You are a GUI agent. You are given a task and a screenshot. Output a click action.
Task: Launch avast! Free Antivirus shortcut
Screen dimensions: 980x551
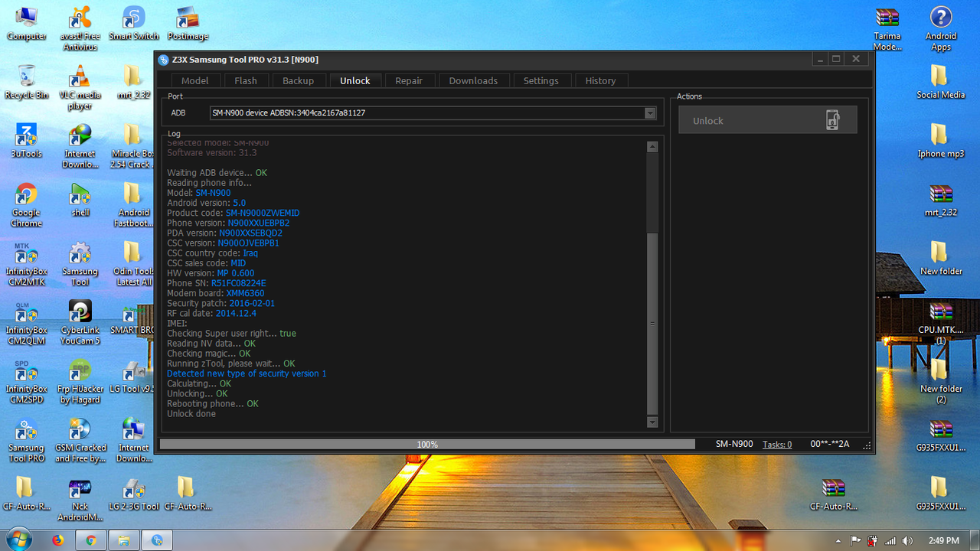[80, 28]
